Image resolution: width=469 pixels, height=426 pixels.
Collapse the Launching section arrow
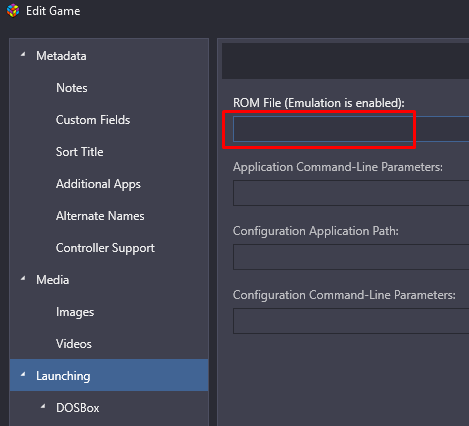point(23,374)
